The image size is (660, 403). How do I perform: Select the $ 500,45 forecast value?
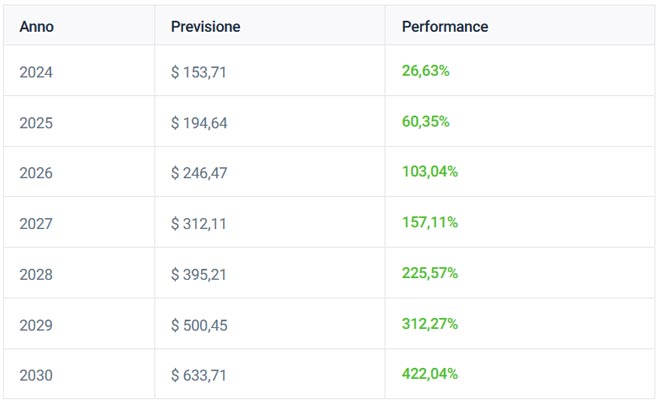pyautogui.click(x=199, y=325)
